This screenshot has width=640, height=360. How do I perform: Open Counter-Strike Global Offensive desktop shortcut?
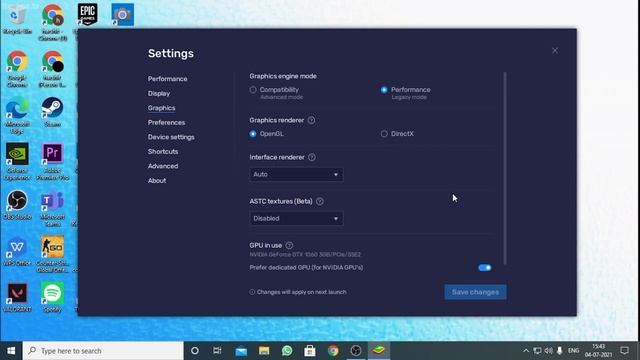pyautogui.click(x=53, y=254)
